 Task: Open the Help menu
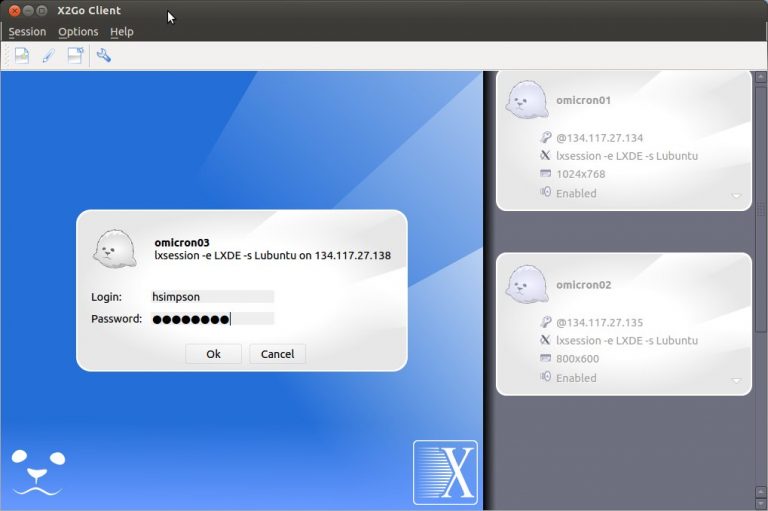(121, 32)
